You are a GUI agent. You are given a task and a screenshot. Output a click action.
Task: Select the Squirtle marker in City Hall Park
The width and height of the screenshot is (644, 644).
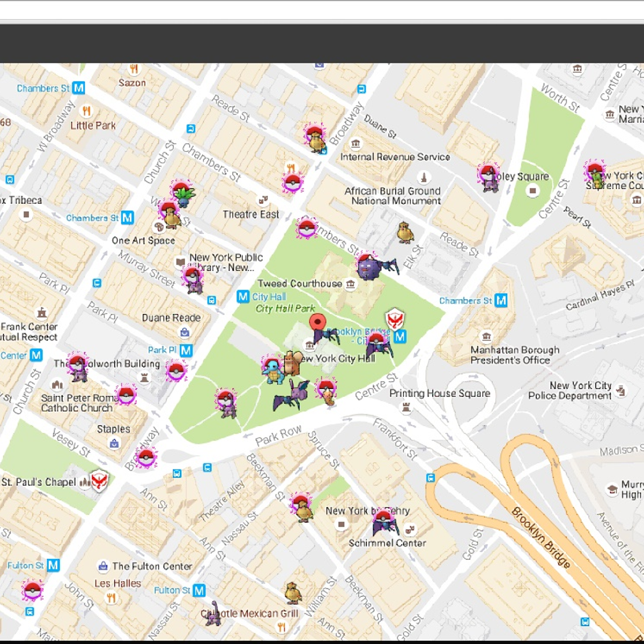274,371
